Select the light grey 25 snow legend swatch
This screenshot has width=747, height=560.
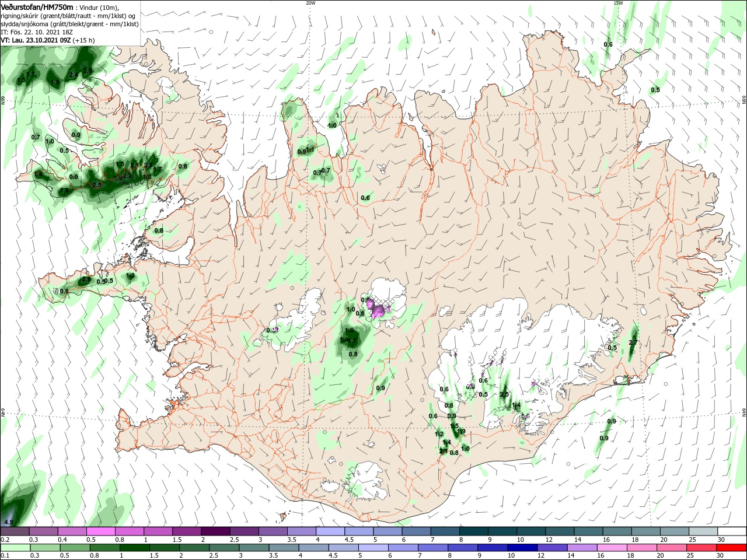click(703, 531)
